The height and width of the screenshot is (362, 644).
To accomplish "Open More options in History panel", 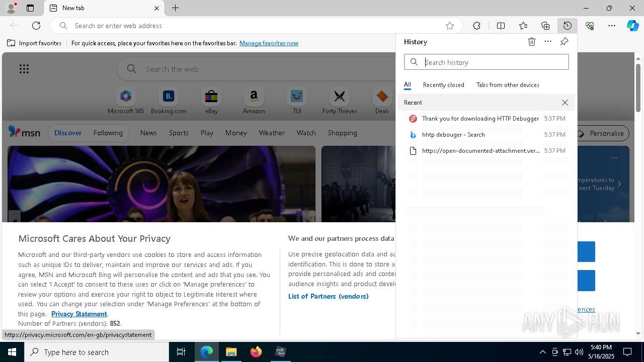I will (x=548, y=42).
